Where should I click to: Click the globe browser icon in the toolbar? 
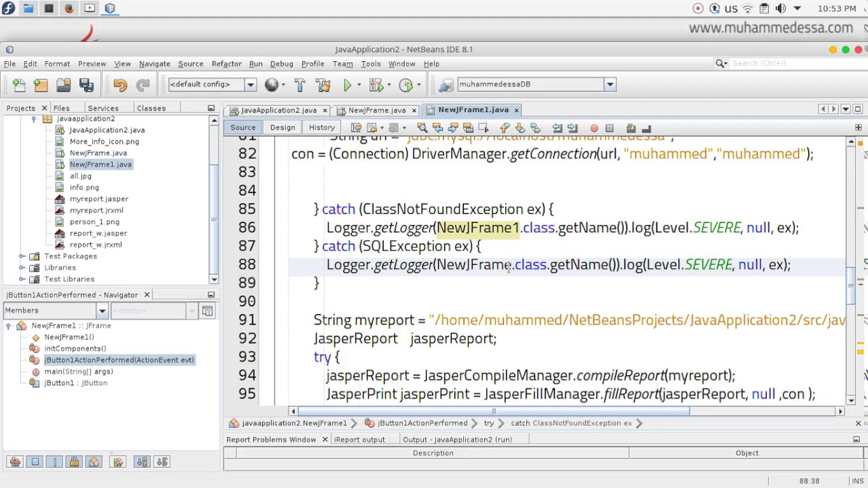coord(271,84)
